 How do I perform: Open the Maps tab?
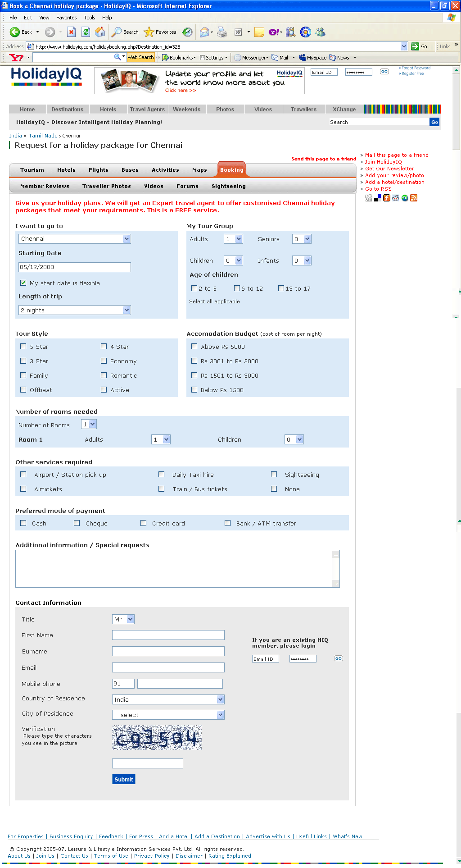199,170
